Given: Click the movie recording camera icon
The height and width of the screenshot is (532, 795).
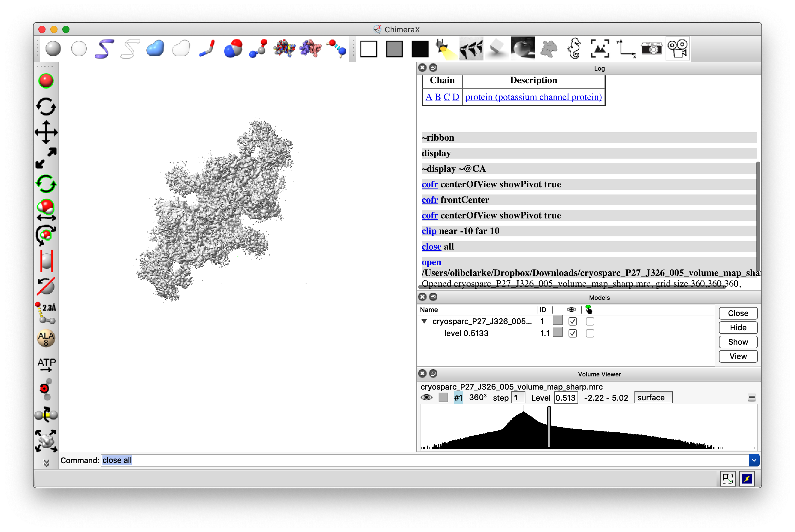Looking at the screenshot, I should pyautogui.click(x=677, y=48).
